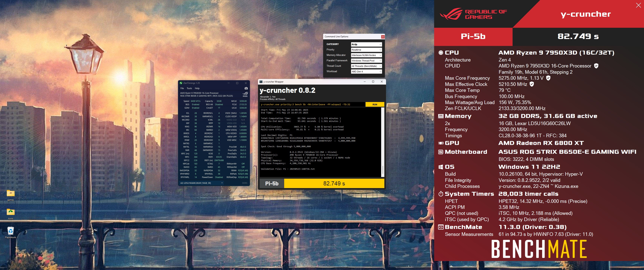This screenshot has width=644, height=270.
Task: Close the BenchMate result panel with the X
Action: pos(638,5)
